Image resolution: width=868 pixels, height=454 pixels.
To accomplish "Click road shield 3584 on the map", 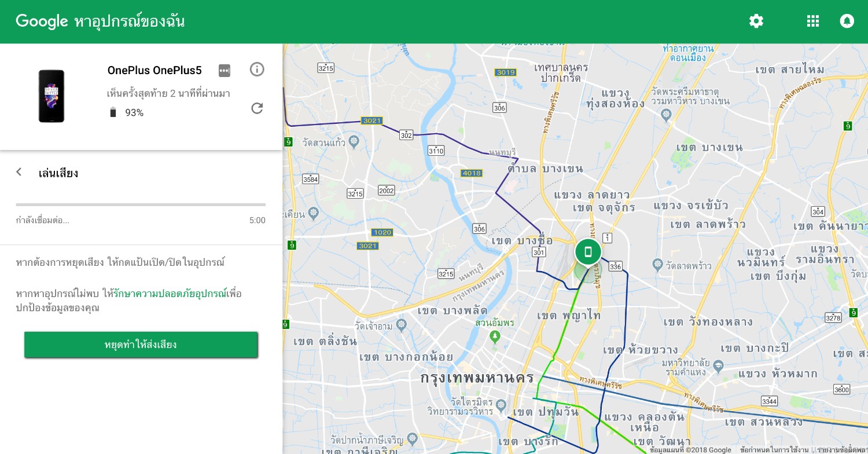I will (311, 179).
